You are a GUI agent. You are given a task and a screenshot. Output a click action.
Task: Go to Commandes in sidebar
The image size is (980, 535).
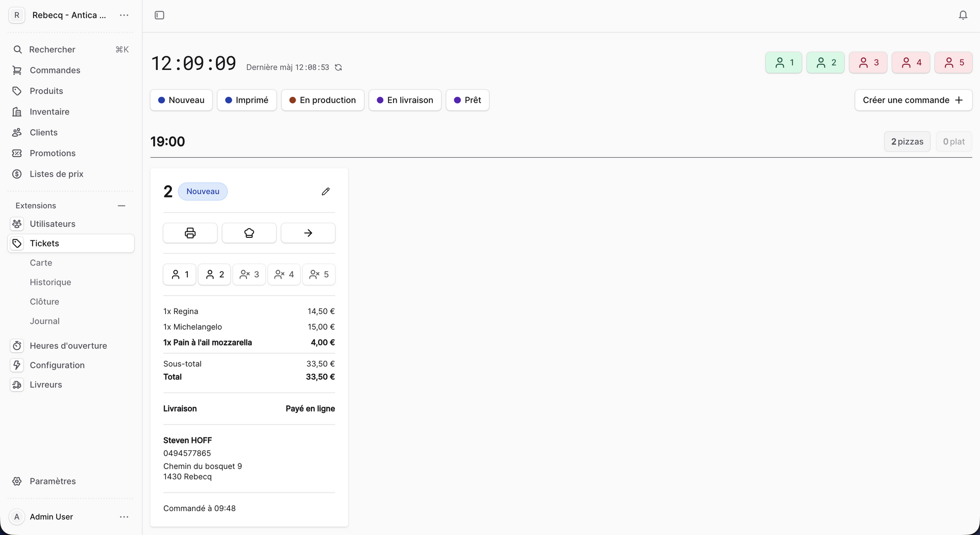[x=55, y=70]
